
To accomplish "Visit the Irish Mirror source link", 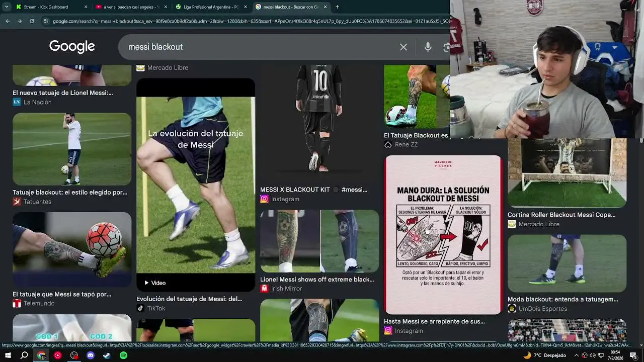I will pos(281,289).
